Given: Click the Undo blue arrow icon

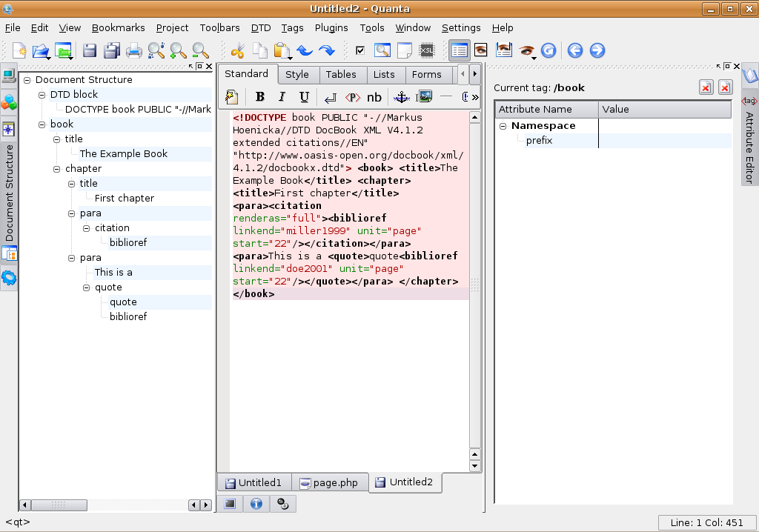Looking at the screenshot, I should pyautogui.click(x=304, y=50).
